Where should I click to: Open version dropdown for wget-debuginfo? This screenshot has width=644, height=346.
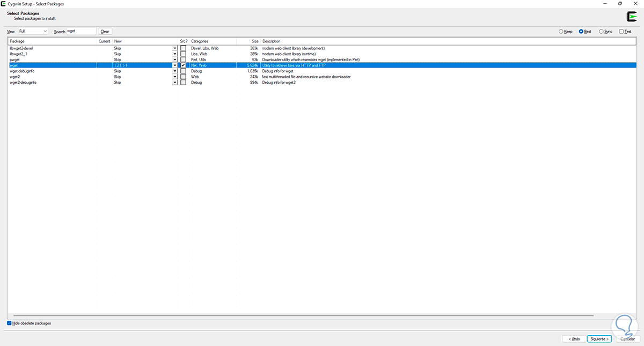(174, 71)
